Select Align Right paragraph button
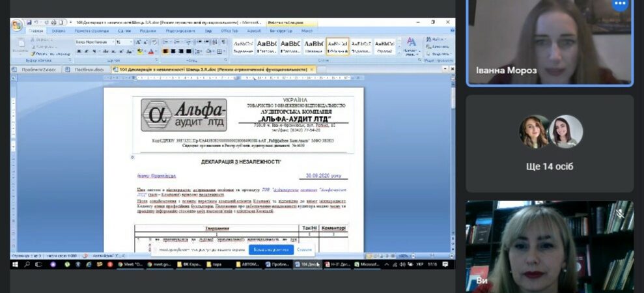Viewport: 644px width, 293px height. point(181,51)
